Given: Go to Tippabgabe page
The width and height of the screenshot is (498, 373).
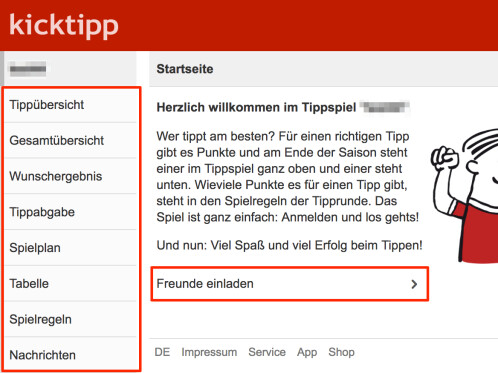Looking at the screenshot, I should (70, 212).
